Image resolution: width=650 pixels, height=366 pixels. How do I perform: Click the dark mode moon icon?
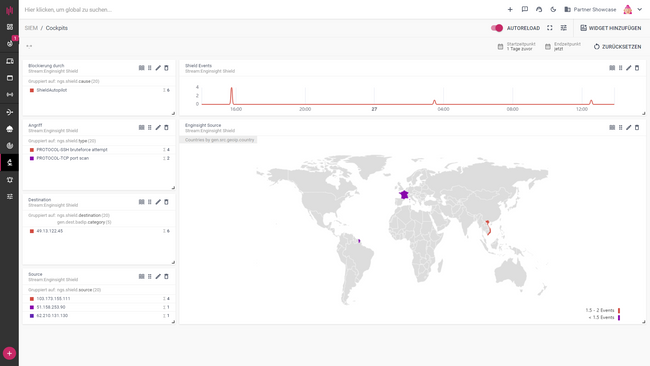point(553,10)
